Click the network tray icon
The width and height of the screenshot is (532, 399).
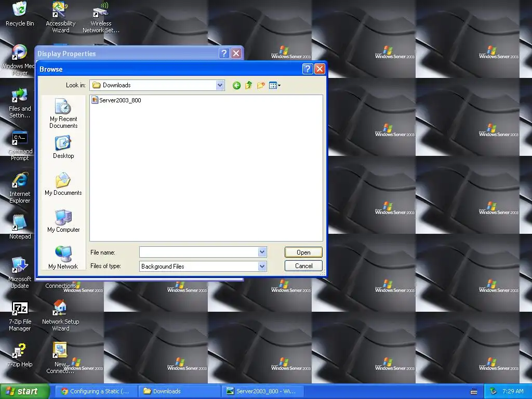494,391
